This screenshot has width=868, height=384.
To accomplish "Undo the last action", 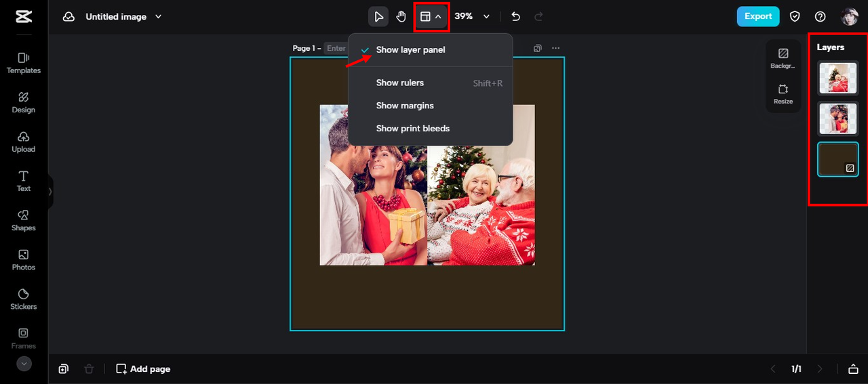I will 515,16.
